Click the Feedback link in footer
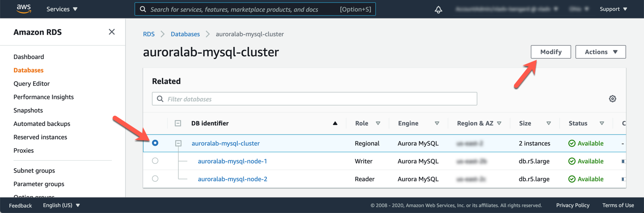Viewport: 644px width, 213px height. (x=21, y=205)
